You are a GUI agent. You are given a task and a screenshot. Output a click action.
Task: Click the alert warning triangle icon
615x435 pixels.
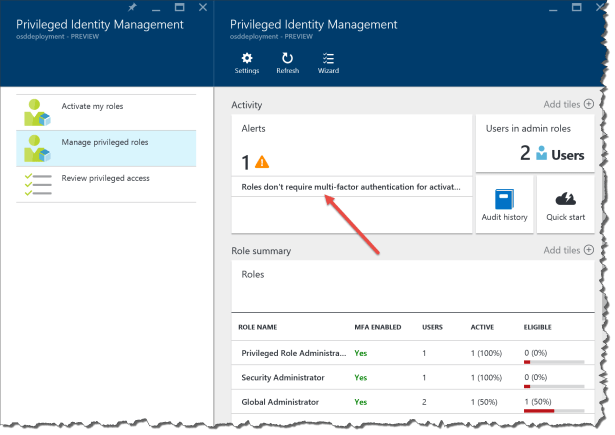(262, 161)
